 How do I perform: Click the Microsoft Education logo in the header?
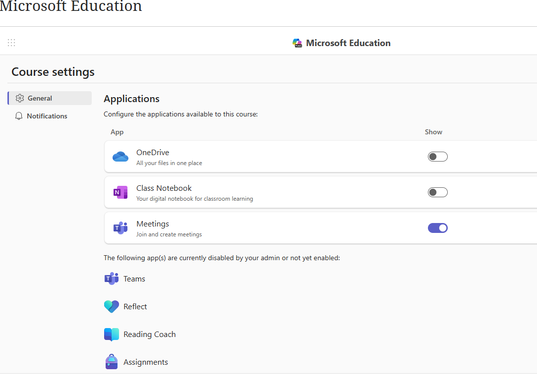point(297,43)
